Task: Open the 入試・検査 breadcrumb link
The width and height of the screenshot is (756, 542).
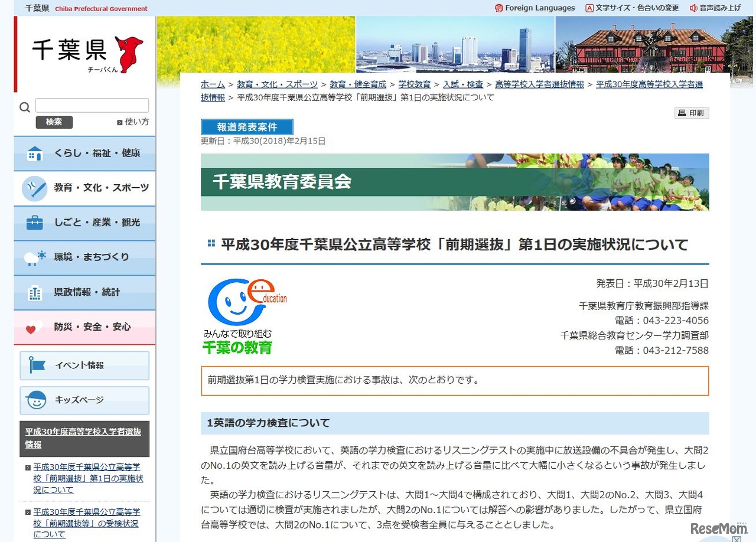Action: (x=464, y=84)
